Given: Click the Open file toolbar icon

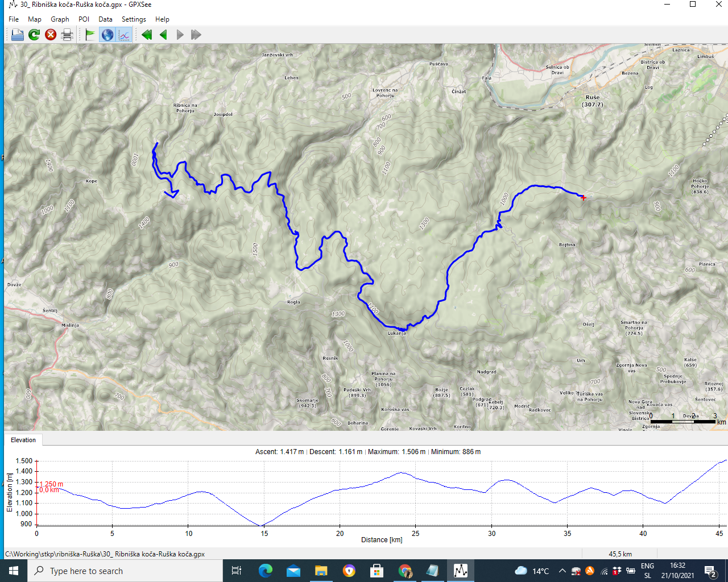Looking at the screenshot, I should coord(17,35).
